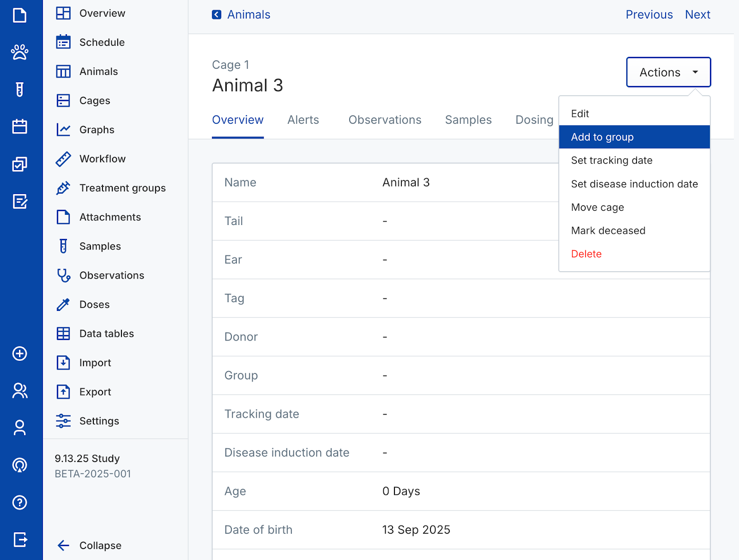
Task: Click the paw print animals icon
Action: 19,52
